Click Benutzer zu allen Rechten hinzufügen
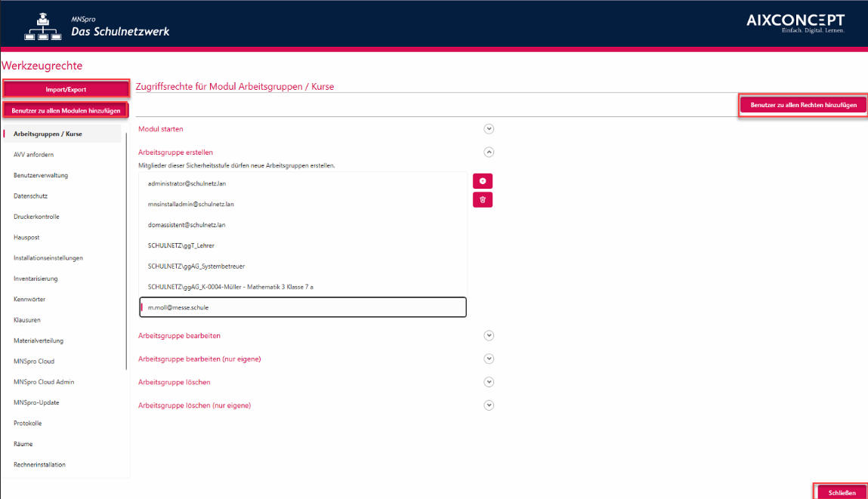Viewport: 868px width, 499px height. pyautogui.click(x=803, y=105)
